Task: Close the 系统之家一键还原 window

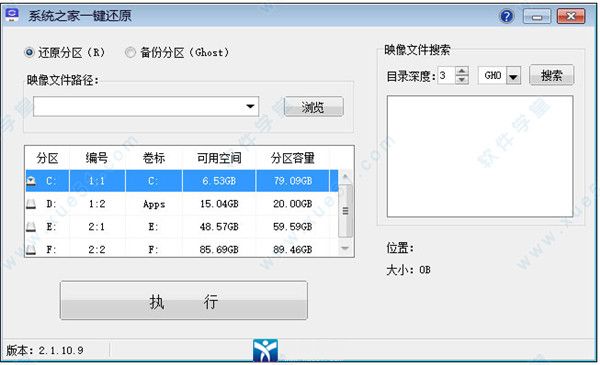Action: coord(571,16)
